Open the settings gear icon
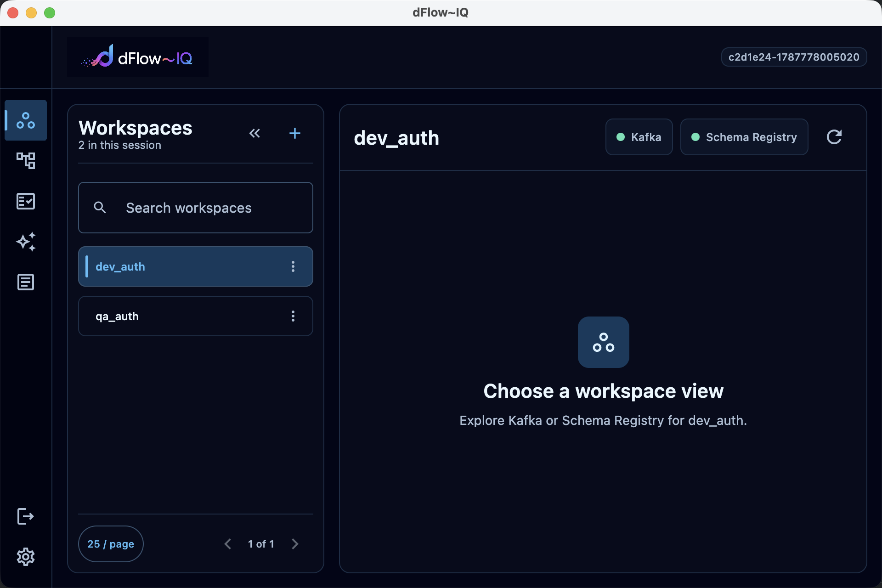This screenshot has width=882, height=588. click(26, 557)
